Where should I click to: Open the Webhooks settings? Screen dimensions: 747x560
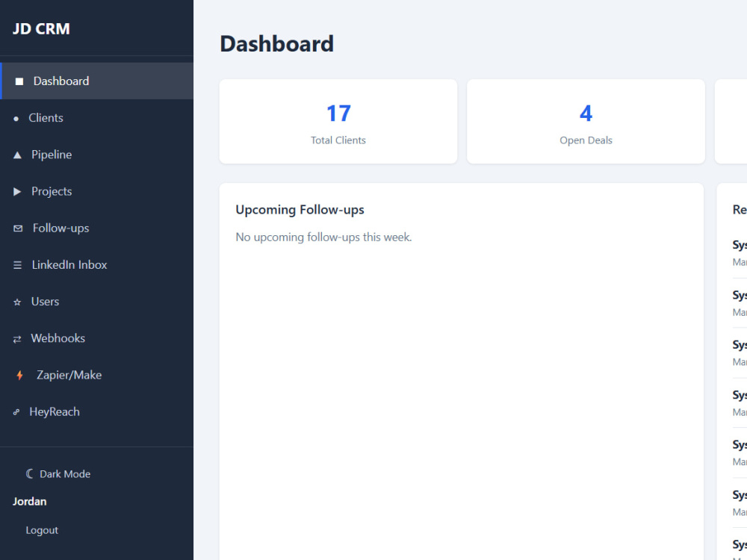(96, 338)
